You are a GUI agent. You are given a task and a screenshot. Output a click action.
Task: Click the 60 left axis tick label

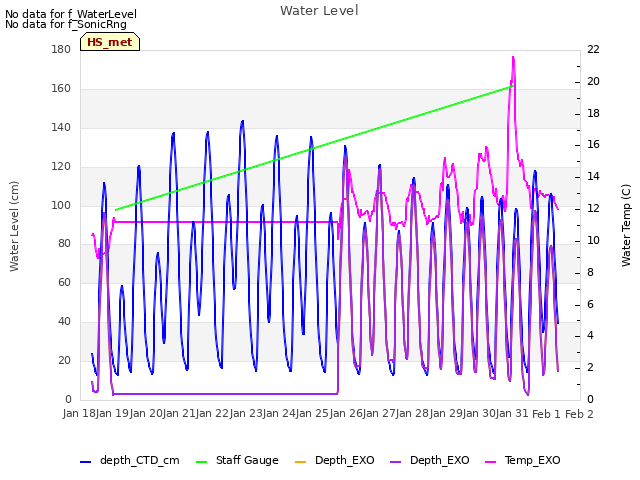[x=64, y=282]
